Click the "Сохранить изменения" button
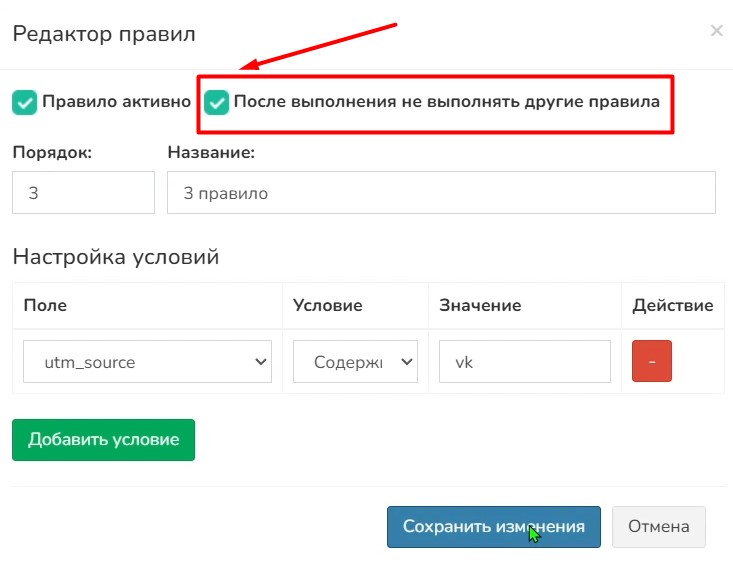Viewport: 733px width, 580px height. (493, 526)
